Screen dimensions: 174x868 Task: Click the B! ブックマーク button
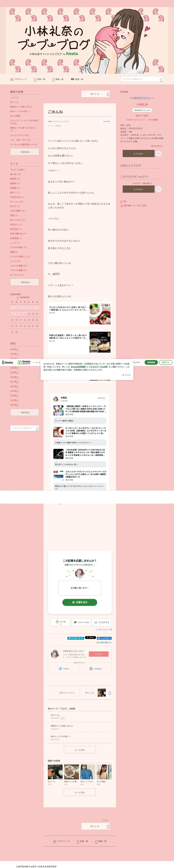[x=76, y=638]
